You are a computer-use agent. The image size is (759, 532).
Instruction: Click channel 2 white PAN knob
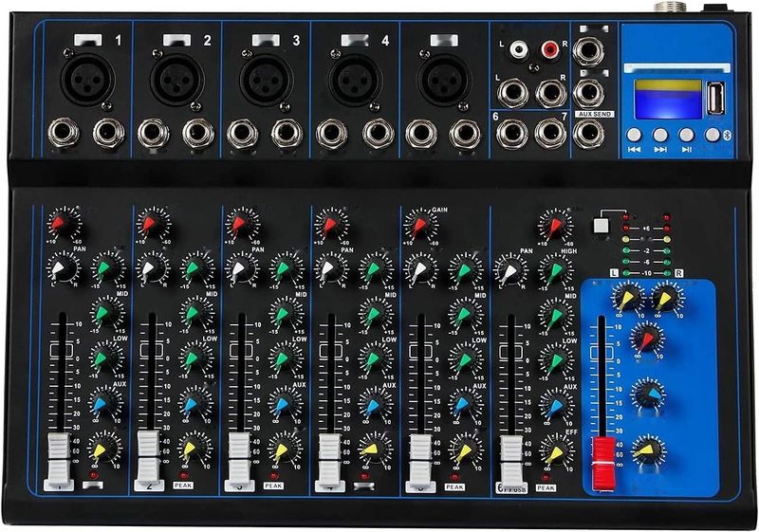[x=152, y=270]
